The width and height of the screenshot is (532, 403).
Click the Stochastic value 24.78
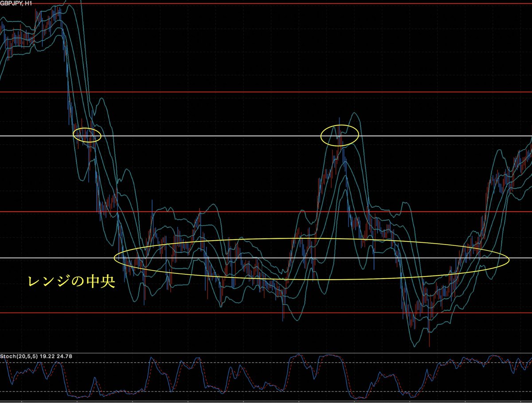pyautogui.click(x=65, y=356)
